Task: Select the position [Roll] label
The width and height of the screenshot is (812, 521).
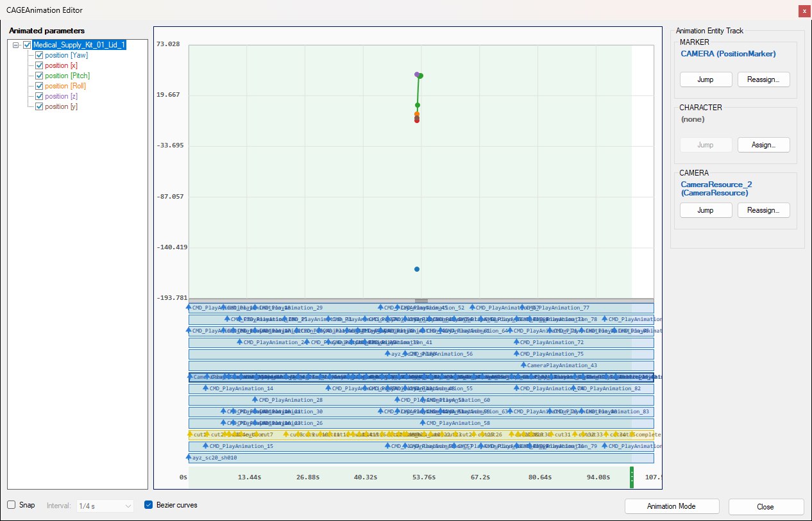Action: 65,86
